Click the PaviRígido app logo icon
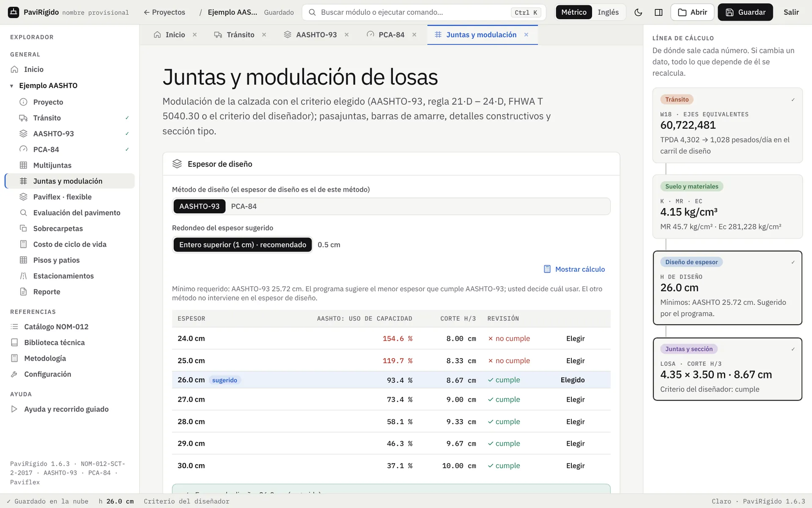The width and height of the screenshot is (812, 508). click(14, 12)
